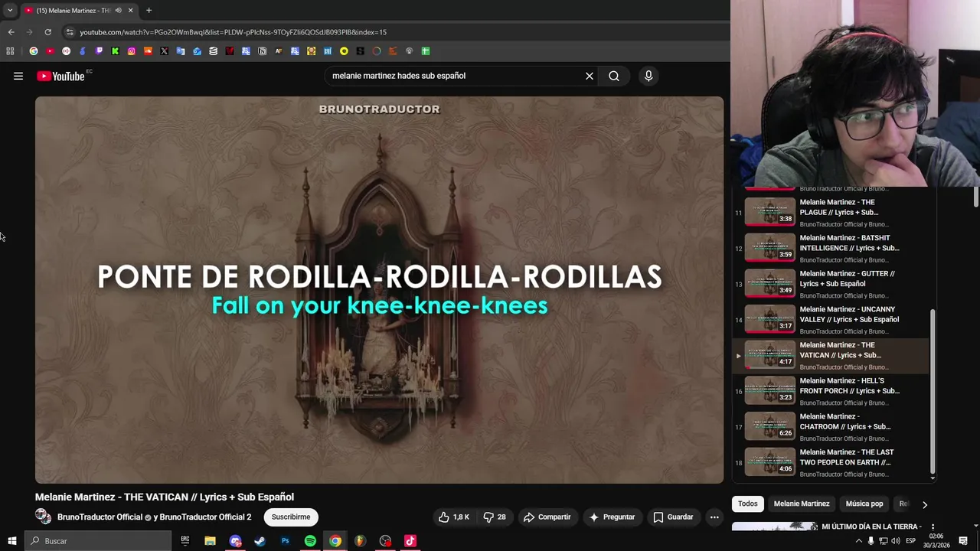
Task: Open the SoundCloud bookmark
Action: (x=148, y=51)
